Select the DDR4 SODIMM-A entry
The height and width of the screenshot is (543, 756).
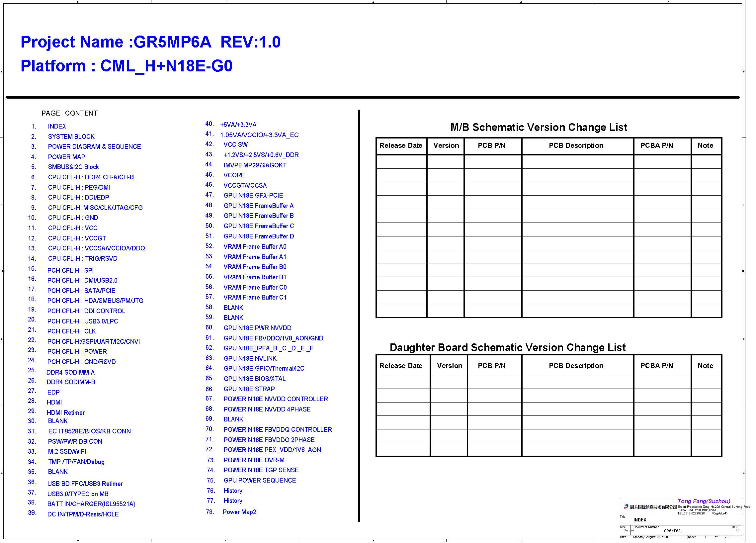[x=71, y=373]
